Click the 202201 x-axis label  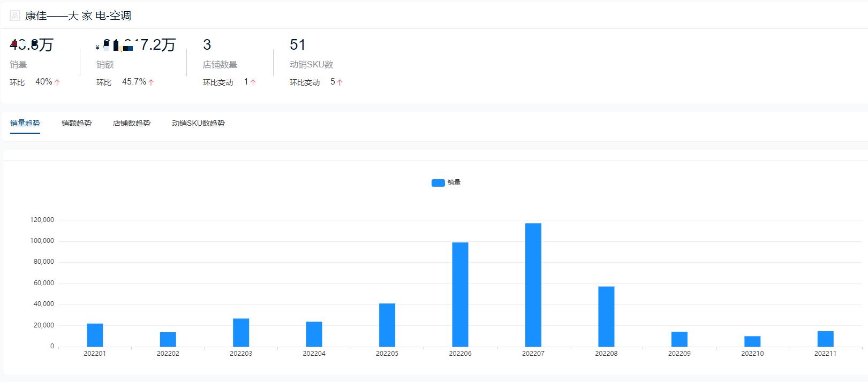95,354
